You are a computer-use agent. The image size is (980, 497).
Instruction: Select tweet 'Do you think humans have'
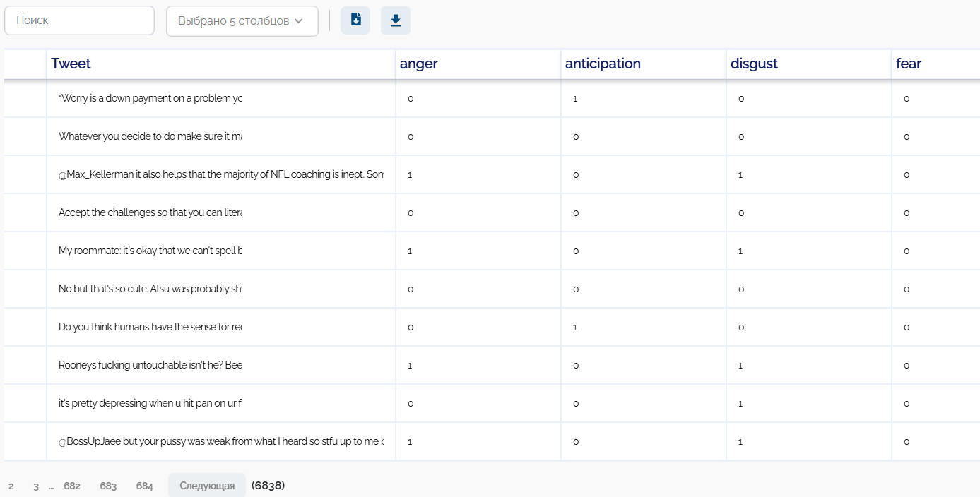tap(221, 328)
